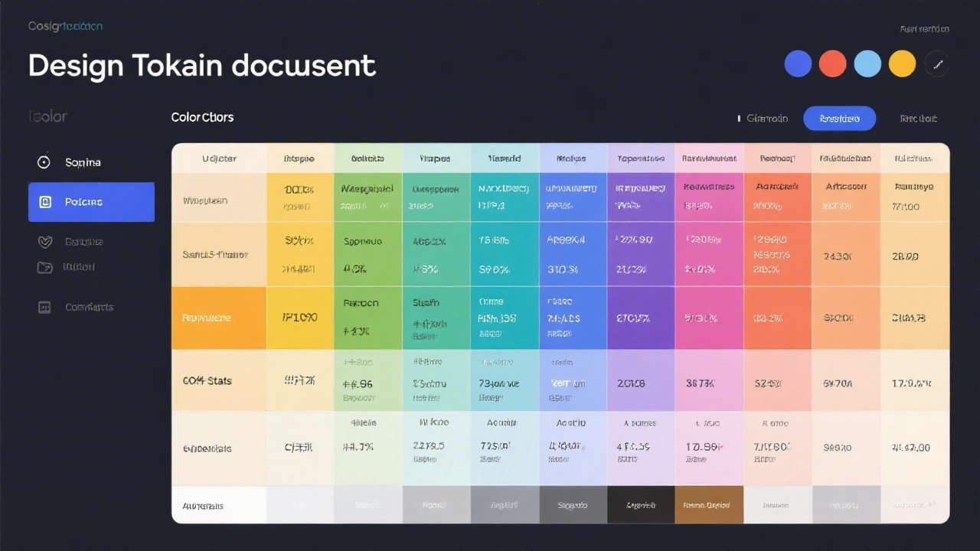Open the folder icon below the favorites entry

(44, 267)
